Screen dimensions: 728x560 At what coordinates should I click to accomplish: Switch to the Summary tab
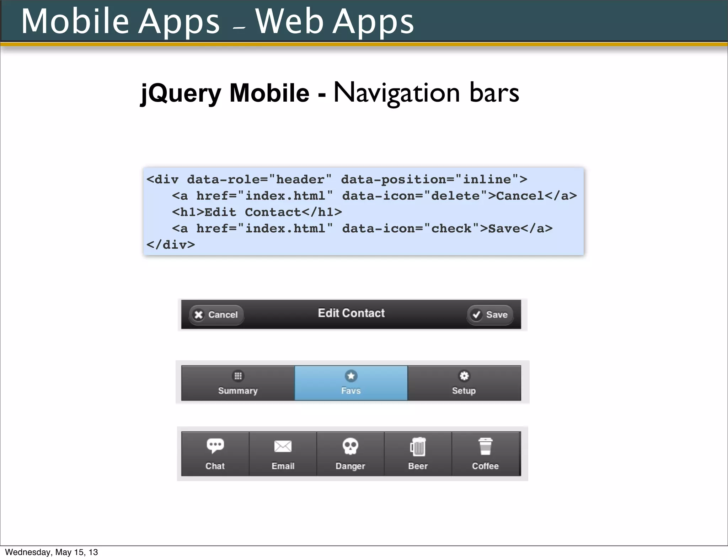[238, 384]
